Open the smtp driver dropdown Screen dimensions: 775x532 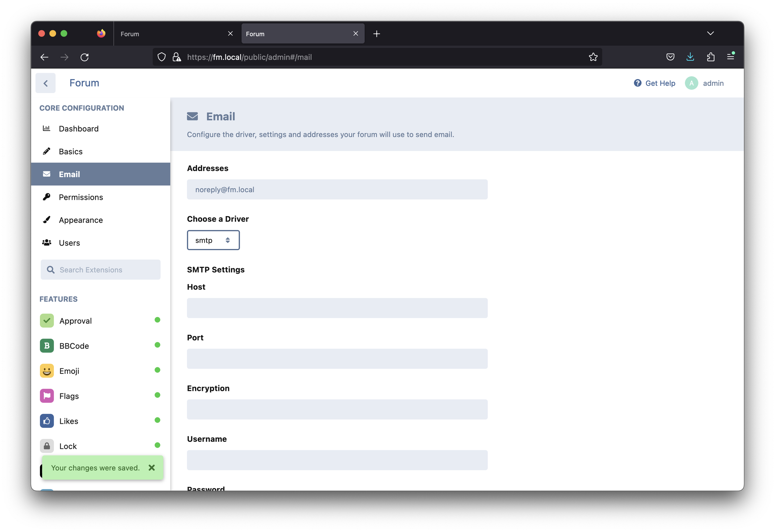(x=213, y=240)
